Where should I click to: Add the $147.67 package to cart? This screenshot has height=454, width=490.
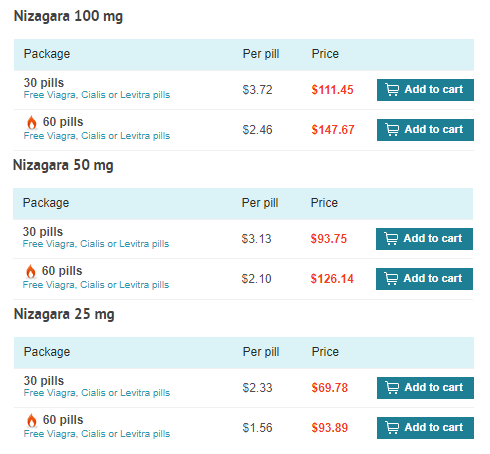click(x=425, y=130)
